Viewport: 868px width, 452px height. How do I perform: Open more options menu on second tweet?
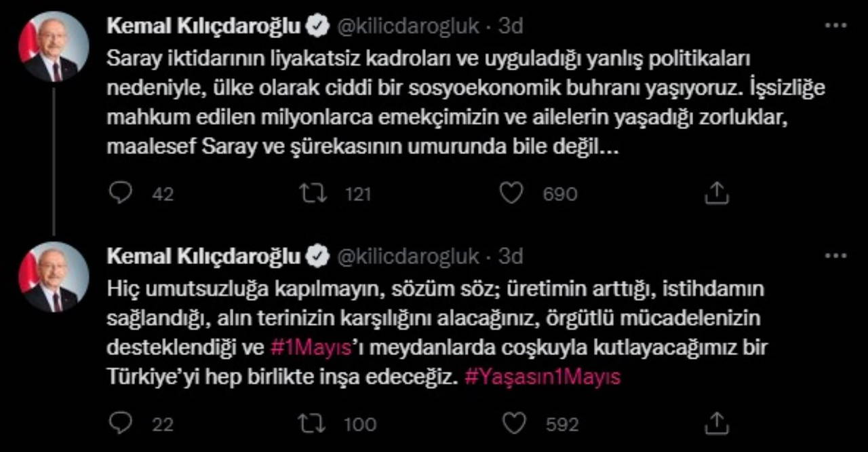click(x=835, y=256)
